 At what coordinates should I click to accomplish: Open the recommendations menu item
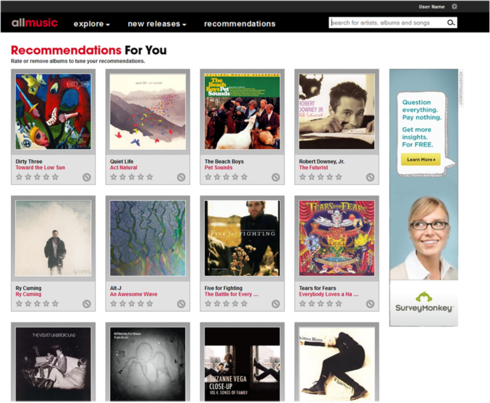pyautogui.click(x=240, y=24)
